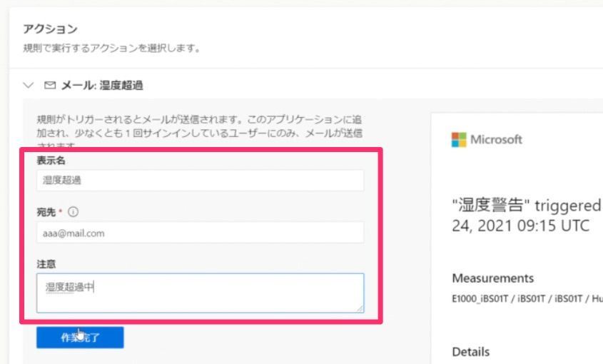
Task: Click the info icon beside 宛先
Action: pos(74,212)
